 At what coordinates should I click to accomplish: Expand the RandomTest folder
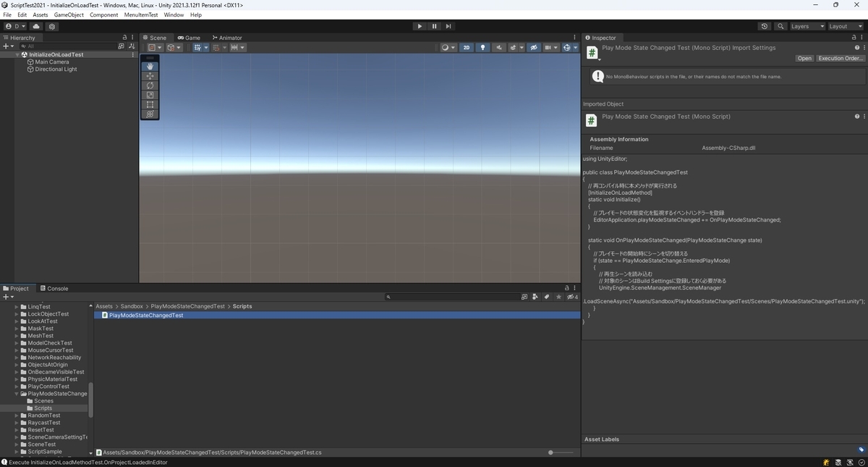17,416
